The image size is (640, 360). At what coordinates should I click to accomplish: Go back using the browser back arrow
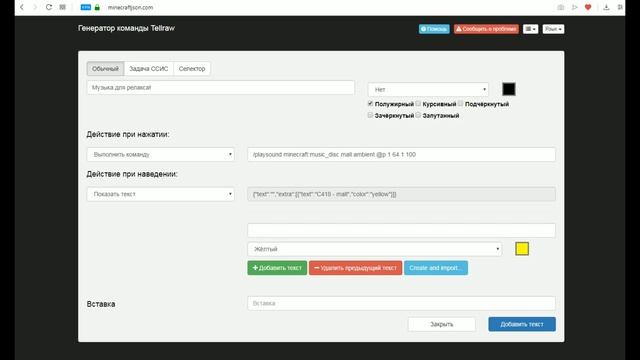tap(22, 7)
